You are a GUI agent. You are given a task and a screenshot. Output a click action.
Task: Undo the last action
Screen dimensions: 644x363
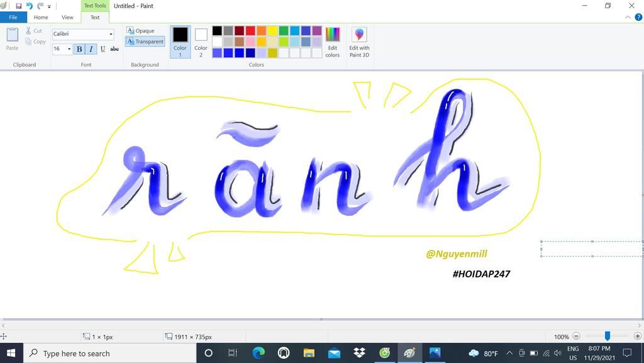point(29,6)
